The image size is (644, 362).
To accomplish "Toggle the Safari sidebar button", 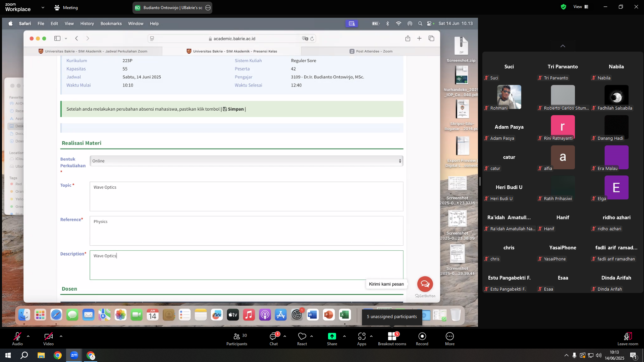I will (x=57, y=39).
